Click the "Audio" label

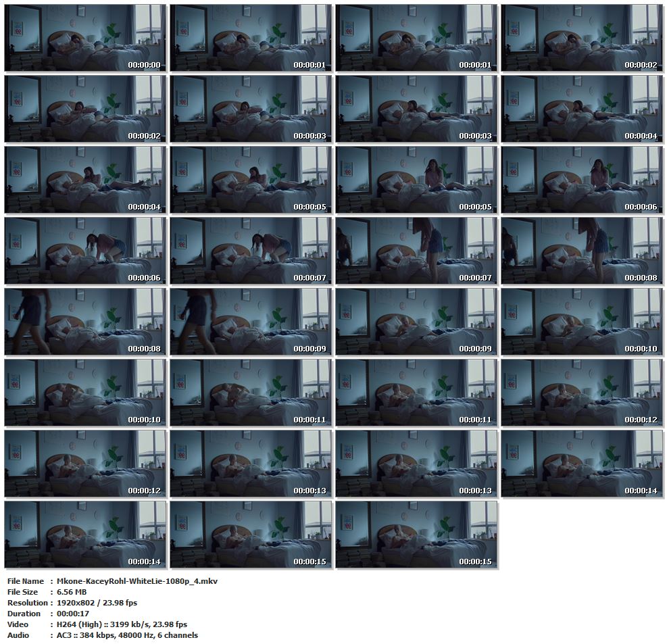18,635
